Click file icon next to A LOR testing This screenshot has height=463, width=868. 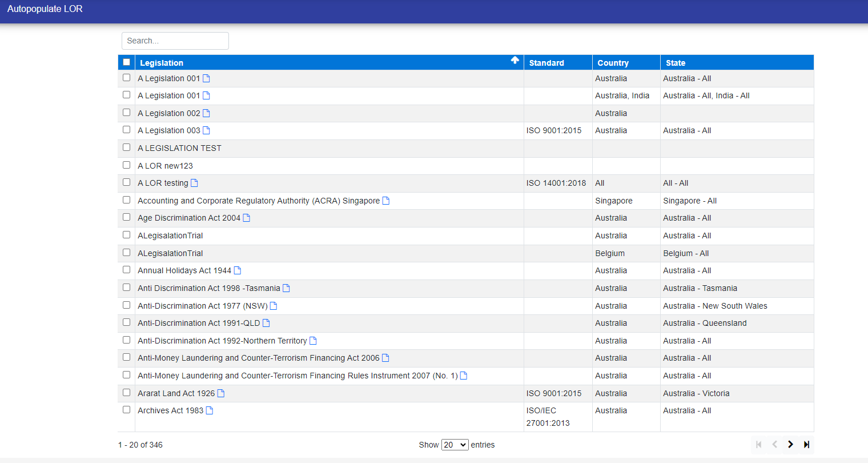tap(194, 183)
